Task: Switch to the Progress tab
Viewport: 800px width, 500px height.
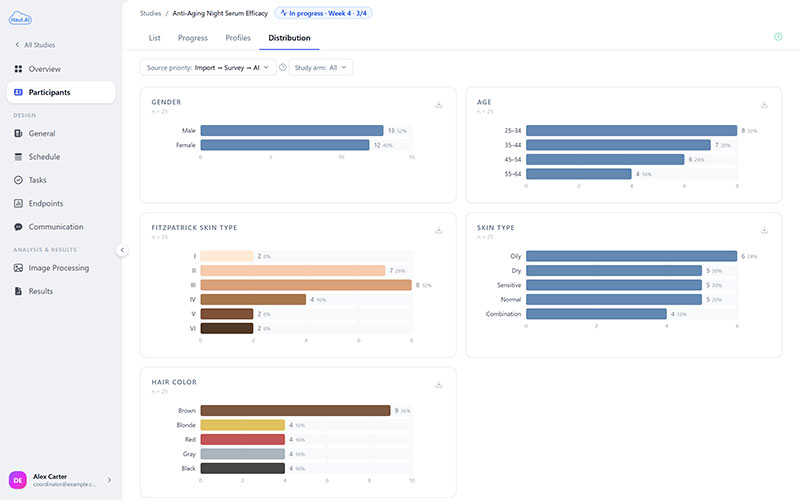Action: tap(193, 38)
